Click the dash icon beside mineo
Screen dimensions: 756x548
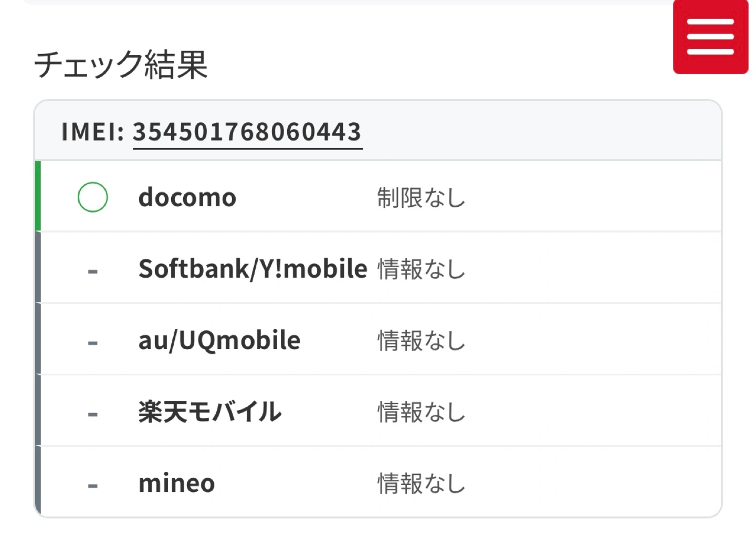pos(93,486)
